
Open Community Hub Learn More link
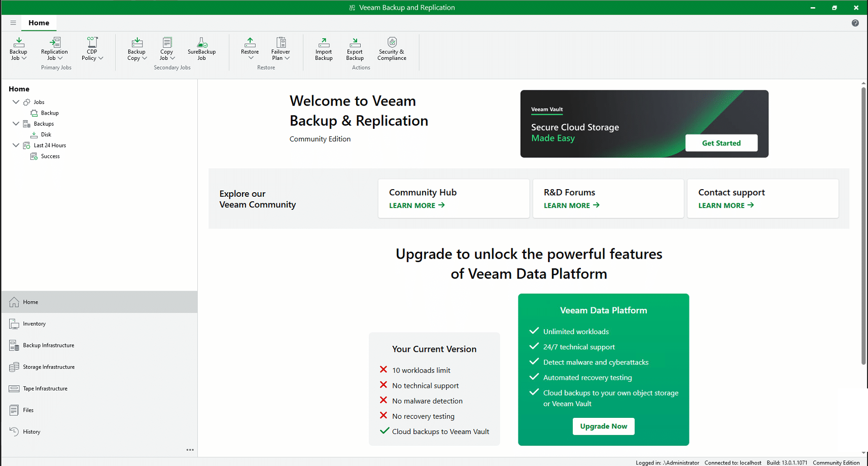(416, 205)
